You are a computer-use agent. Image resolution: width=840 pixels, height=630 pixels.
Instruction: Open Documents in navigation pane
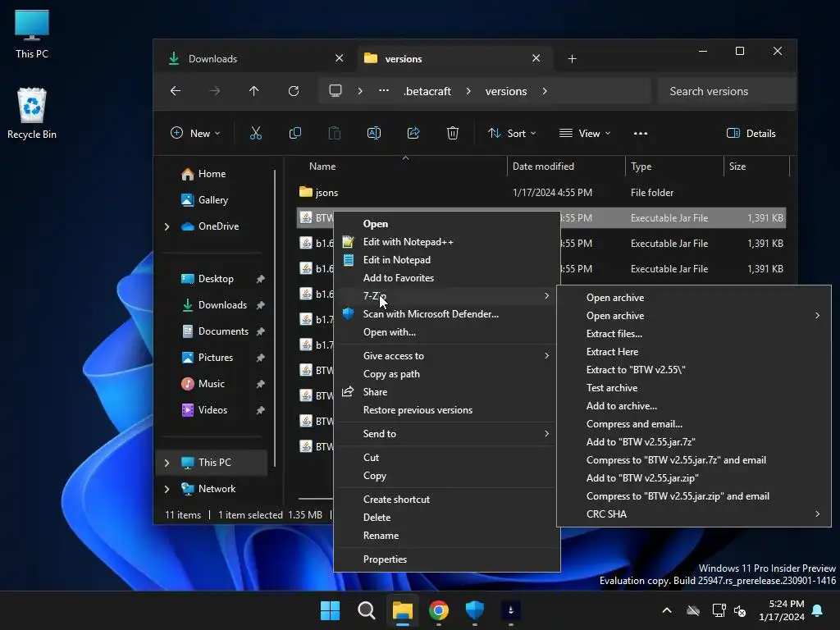tap(223, 331)
